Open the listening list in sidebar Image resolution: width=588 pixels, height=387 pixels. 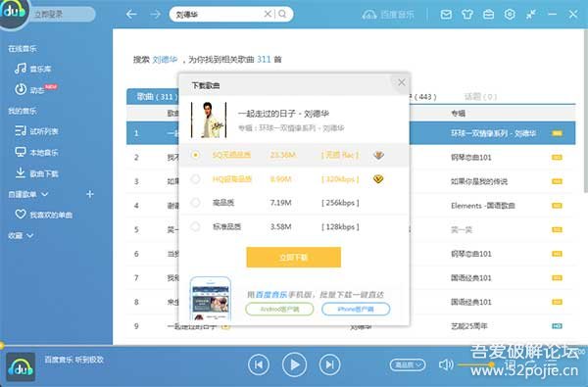[36, 131]
